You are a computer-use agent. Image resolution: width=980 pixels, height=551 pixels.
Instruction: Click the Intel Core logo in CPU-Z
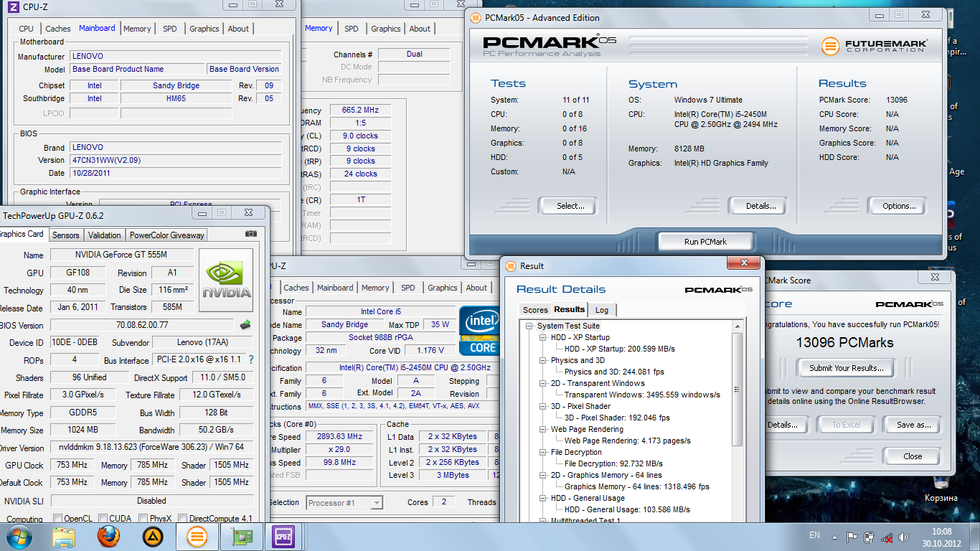[479, 331]
